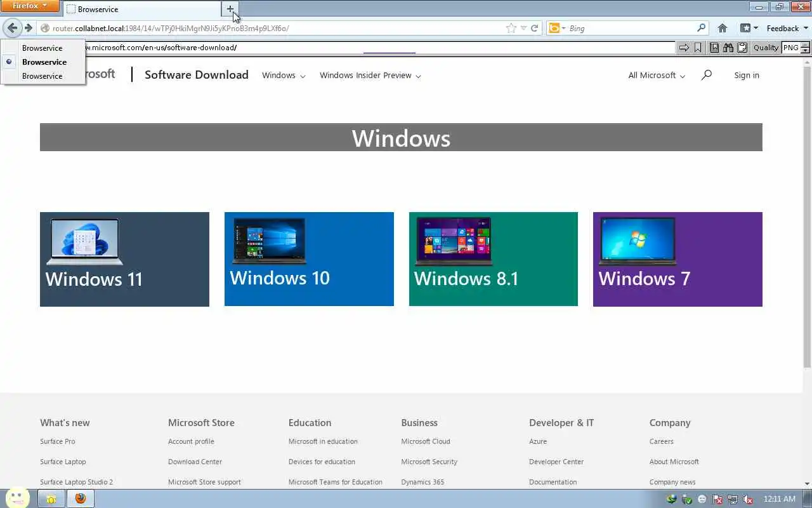The height and width of the screenshot is (508, 812).
Task: Bookmark this page with the star icon
Action: click(x=511, y=28)
